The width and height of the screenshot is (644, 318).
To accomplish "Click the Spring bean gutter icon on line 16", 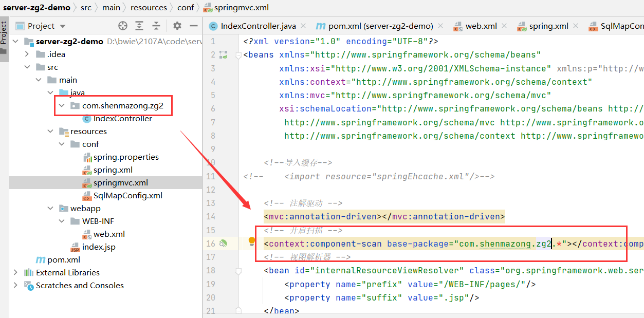I will tap(224, 244).
